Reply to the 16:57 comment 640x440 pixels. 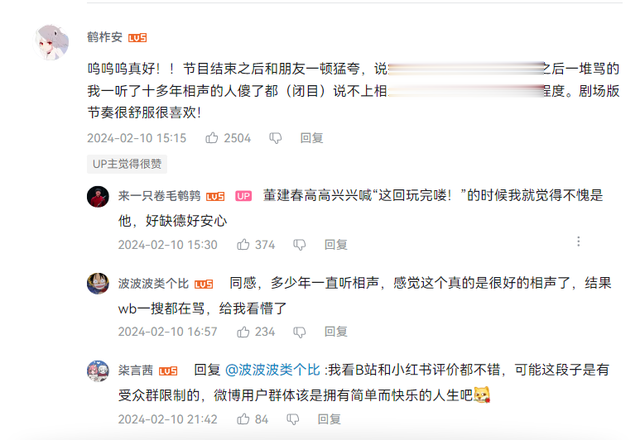[x=336, y=332]
